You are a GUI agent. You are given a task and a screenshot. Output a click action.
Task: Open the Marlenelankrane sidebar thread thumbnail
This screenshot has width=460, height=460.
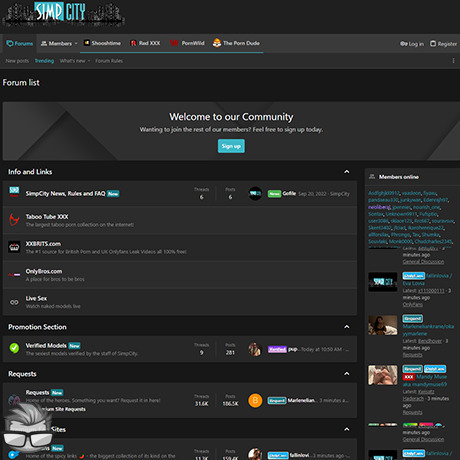[x=383, y=325]
